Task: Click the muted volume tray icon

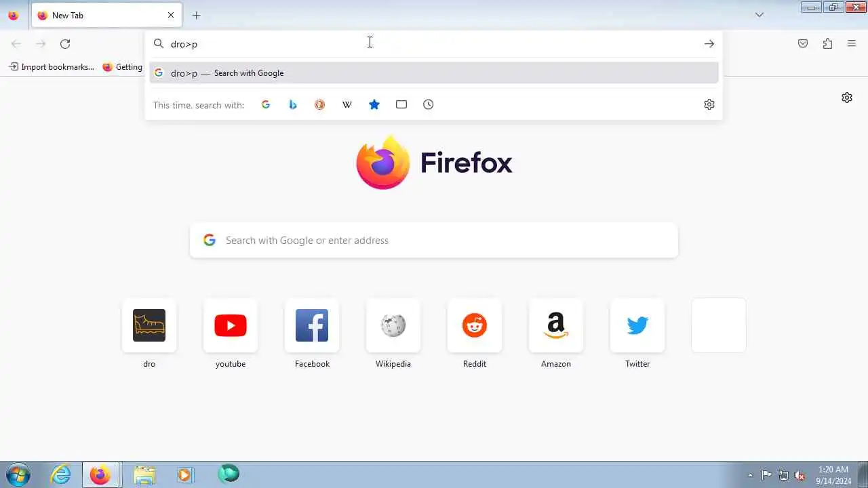Action: click(800, 475)
